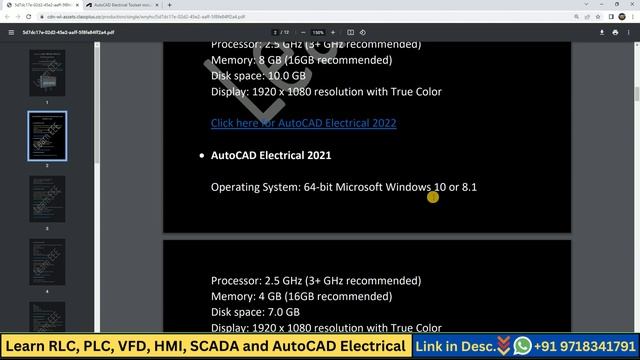The width and height of the screenshot is (640, 360).
Task: Open the tab search dropdown chevron
Action: point(586,4)
